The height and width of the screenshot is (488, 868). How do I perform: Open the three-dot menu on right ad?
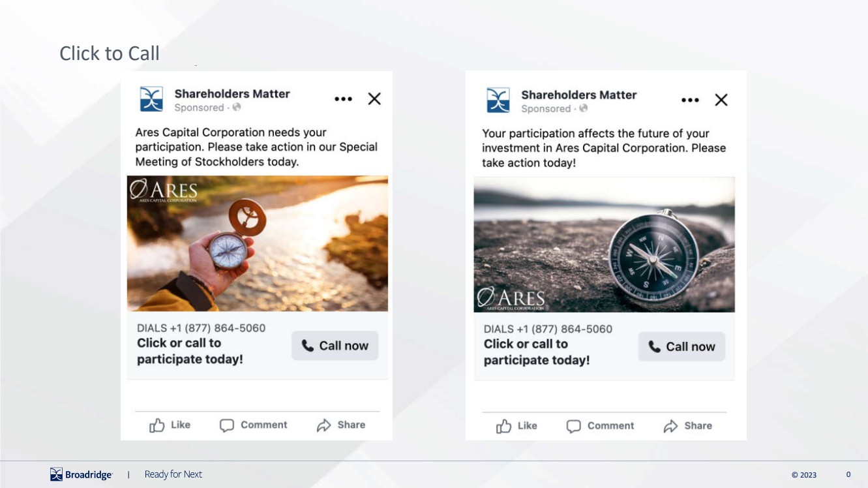(690, 100)
